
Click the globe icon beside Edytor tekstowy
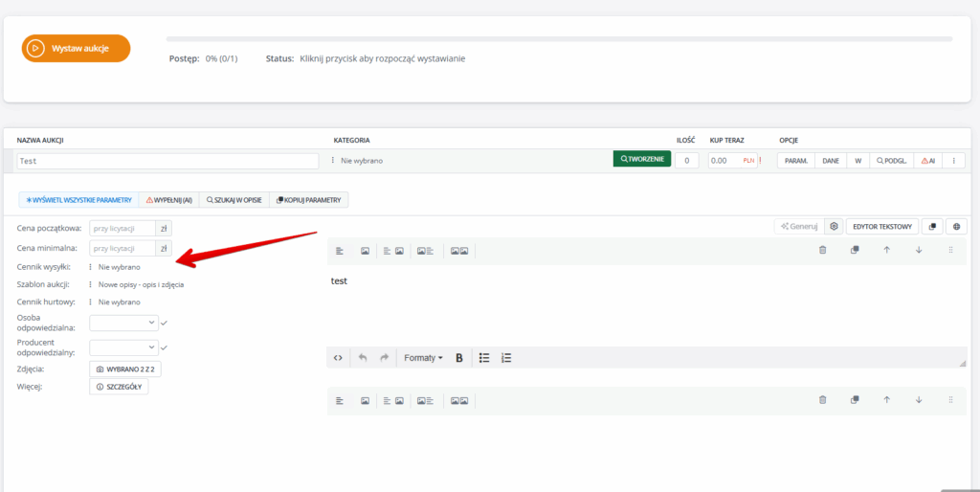tap(956, 227)
